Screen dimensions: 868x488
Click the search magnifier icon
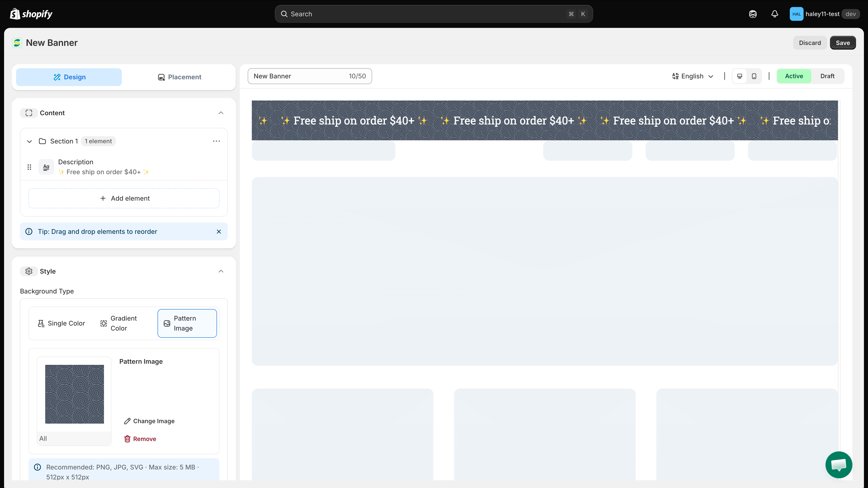coord(284,14)
